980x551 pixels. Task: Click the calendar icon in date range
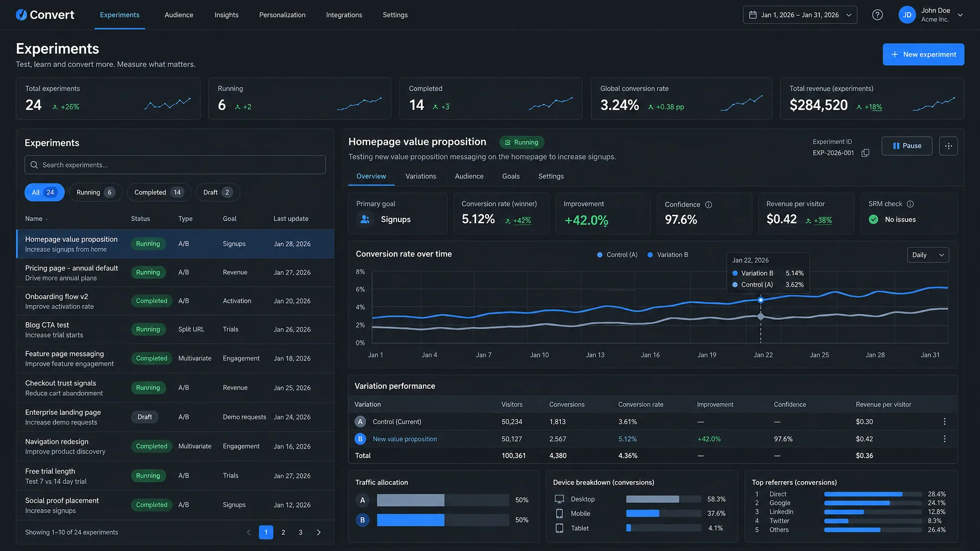click(753, 15)
